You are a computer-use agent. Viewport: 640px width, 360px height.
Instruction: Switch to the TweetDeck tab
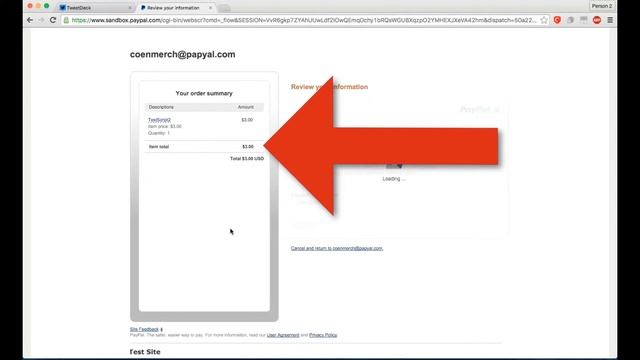[95, 8]
